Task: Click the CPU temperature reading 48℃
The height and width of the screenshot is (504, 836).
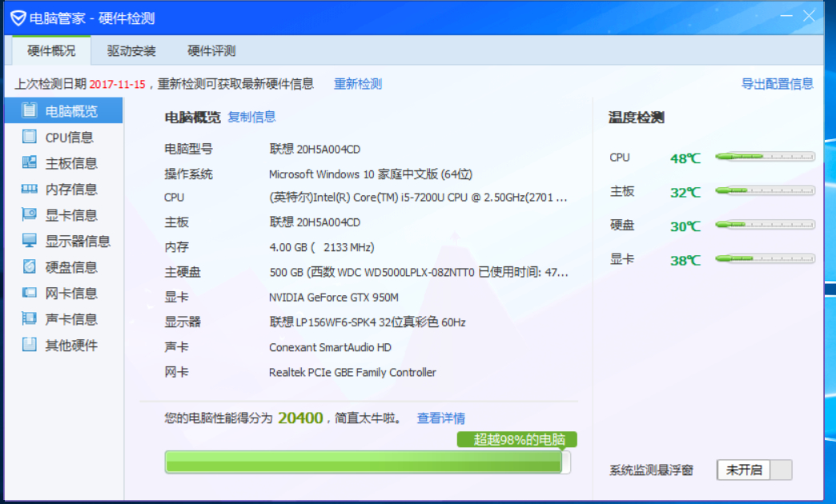Action: pyautogui.click(x=685, y=158)
